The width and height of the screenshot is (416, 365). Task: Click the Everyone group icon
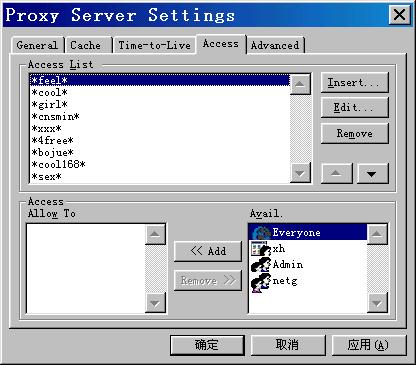[x=261, y=232]
